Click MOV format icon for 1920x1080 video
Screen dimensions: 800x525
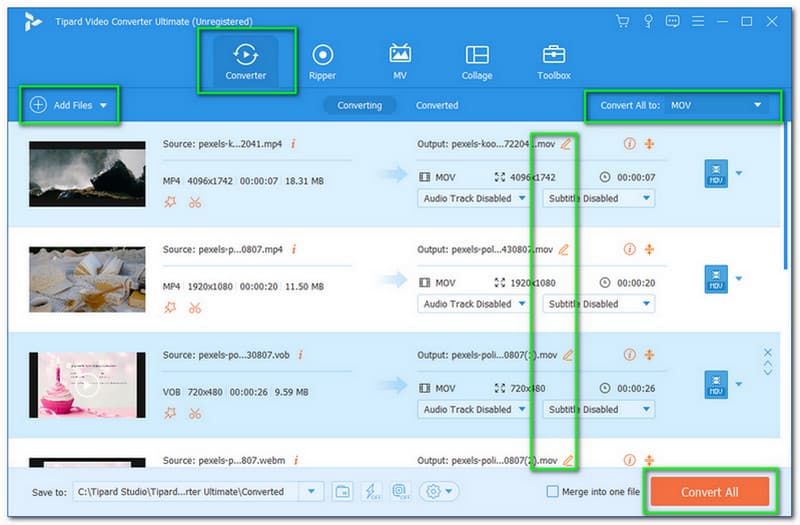[x=716, y=280]
